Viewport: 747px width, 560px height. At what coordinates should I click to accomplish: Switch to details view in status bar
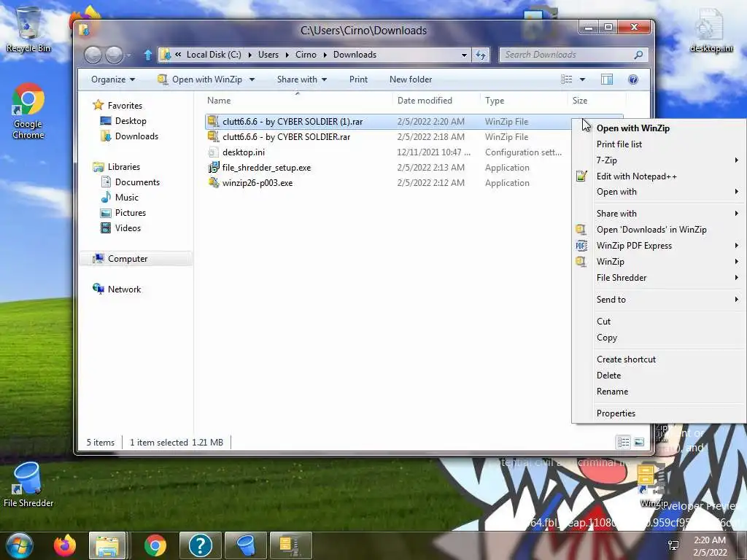623,443
